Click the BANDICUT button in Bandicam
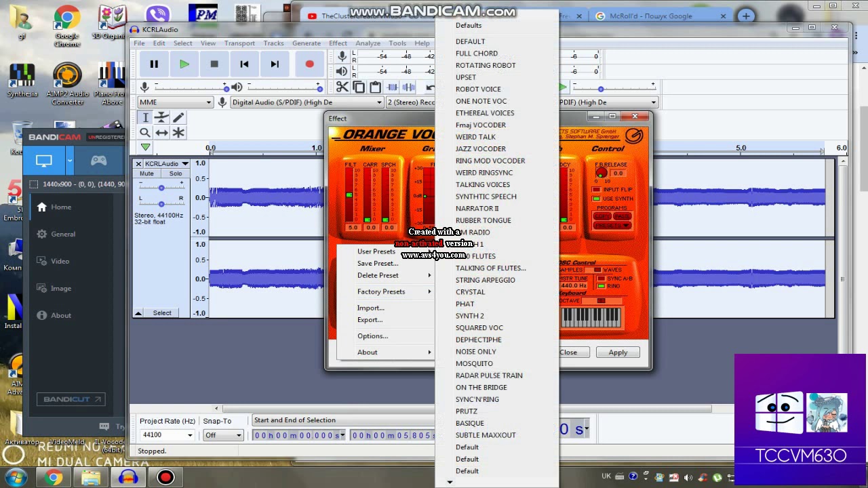 pos(71,399)
